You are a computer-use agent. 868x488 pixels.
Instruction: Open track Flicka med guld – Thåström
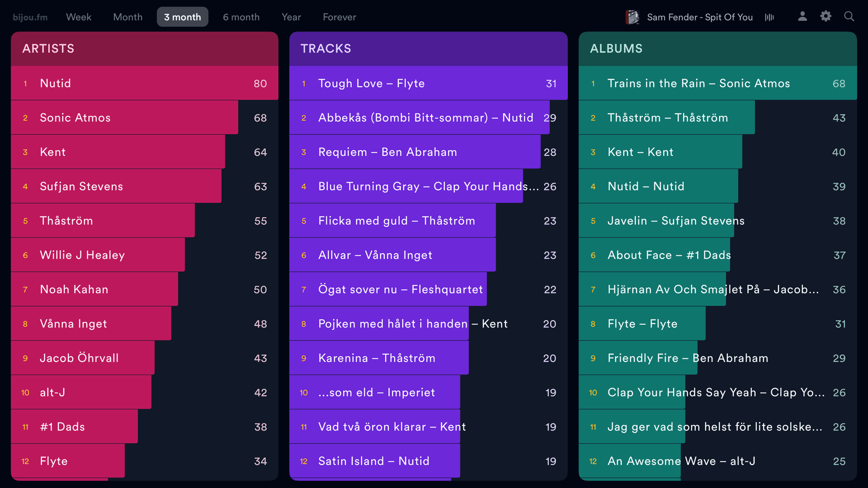coord(429,221)
